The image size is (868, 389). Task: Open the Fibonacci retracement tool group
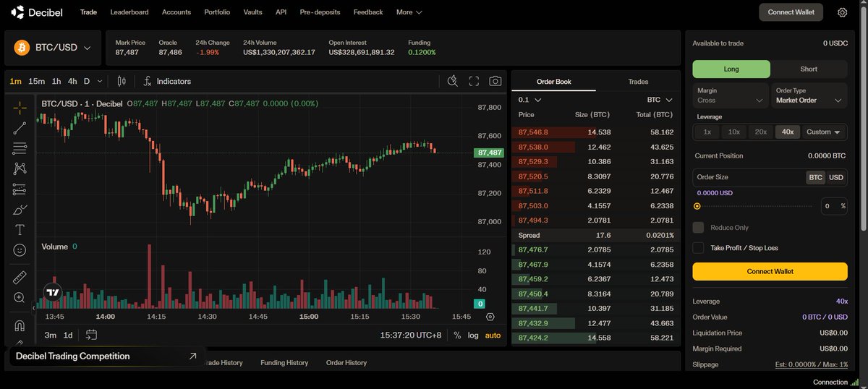[x=20, y=148]
